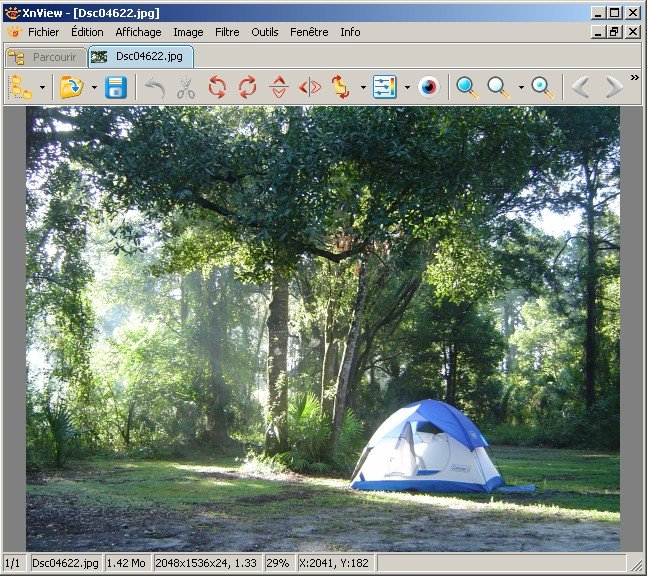The height and width of the screenshot is (576, 647).
Task: Restore the inner document window
Action: (x=615, y=32)
